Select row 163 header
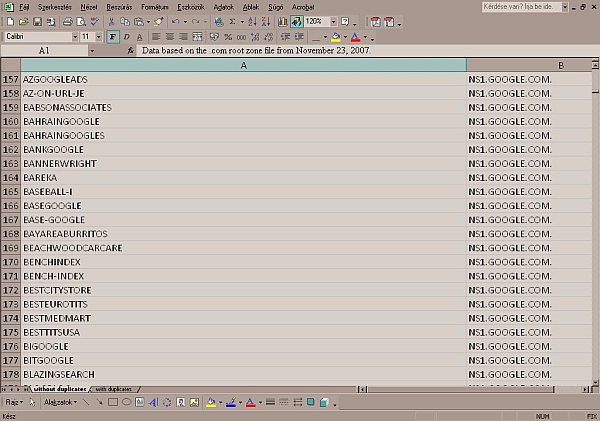Viewport: 600px width, 421px height. [10, 164]
